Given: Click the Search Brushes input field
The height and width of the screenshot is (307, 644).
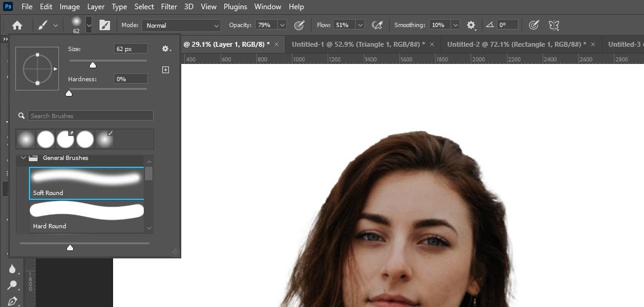Looking at the screenshot, I should tap(90, 116).
